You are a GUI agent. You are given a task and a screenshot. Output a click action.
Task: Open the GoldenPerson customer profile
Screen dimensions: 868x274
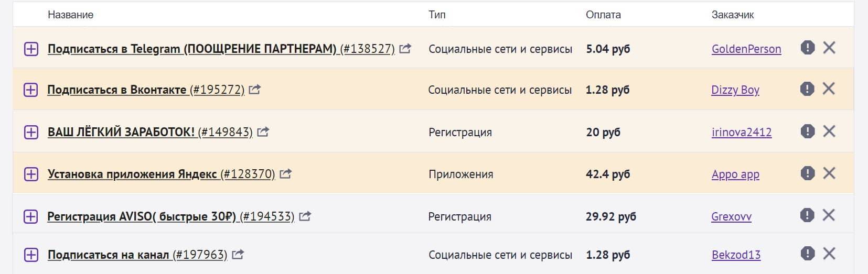[746, 49]
